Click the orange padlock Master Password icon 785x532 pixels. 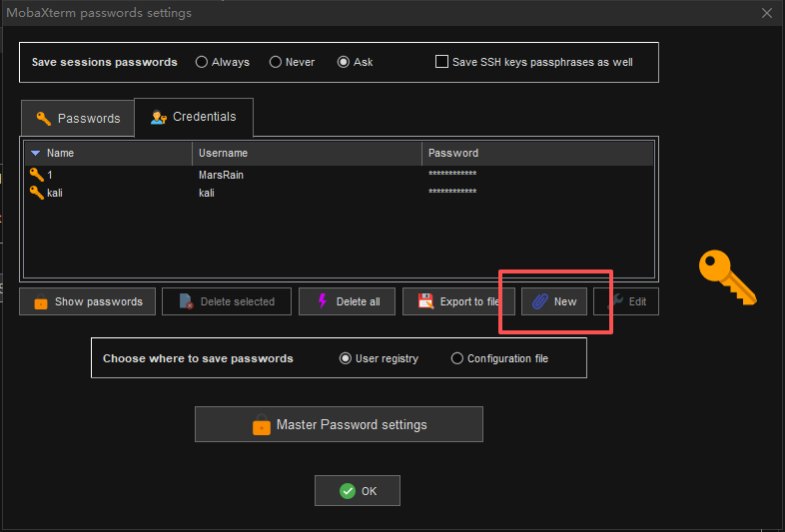(x=261, y=424)
